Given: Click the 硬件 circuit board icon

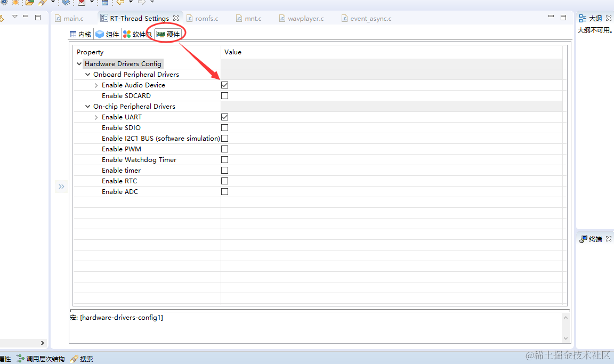Looking at the screenshot, I should [x=160, y=35].
